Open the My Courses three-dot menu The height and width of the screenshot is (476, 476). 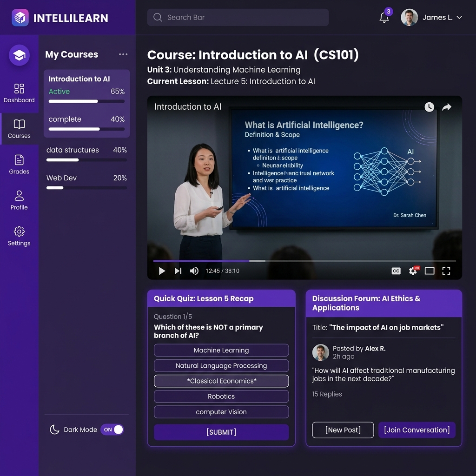pos(123,54)
